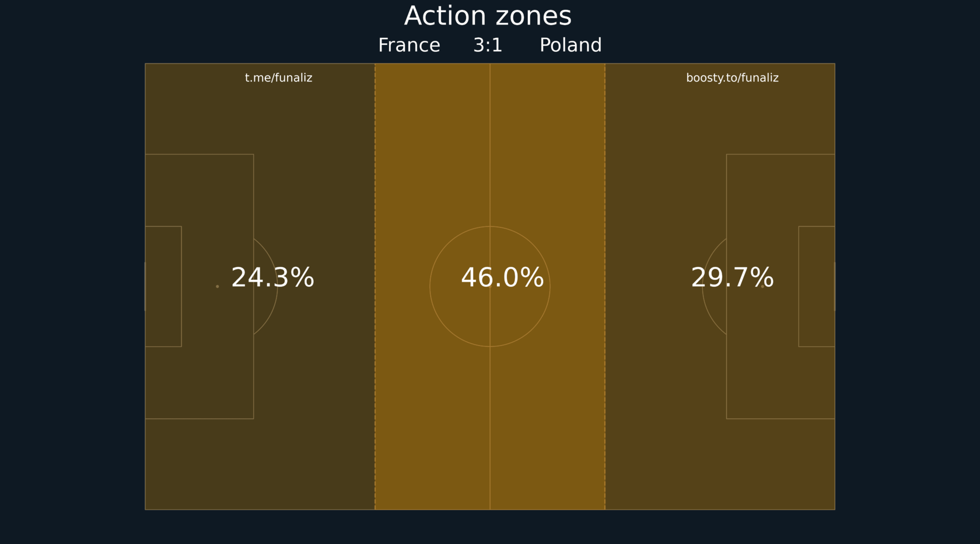The image size is (980, 544).
Task: Click the 46.0% middle zone percentage
Action: pos(502,278)
